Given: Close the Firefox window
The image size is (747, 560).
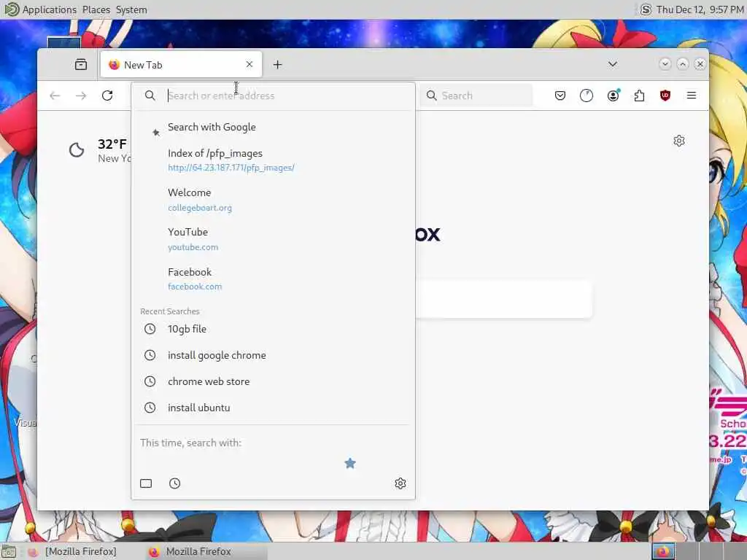Looking at the screenshot, I should [700, 64].
